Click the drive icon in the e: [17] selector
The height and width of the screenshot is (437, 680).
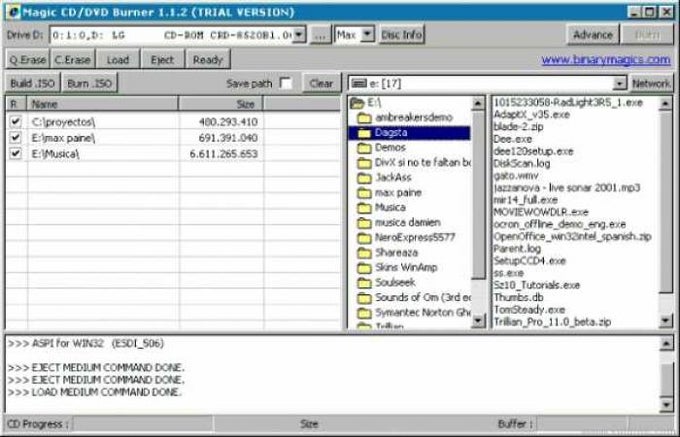point(359,84)
